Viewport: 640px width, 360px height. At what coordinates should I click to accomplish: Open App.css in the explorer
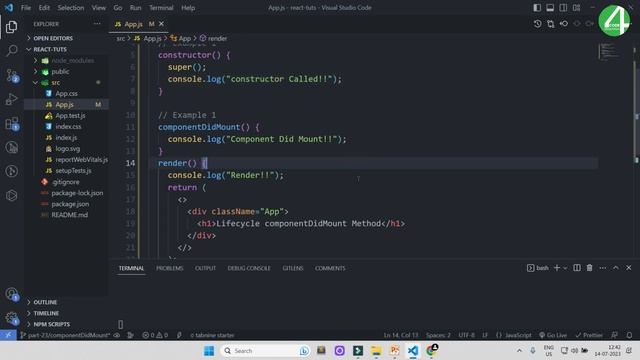67,93
